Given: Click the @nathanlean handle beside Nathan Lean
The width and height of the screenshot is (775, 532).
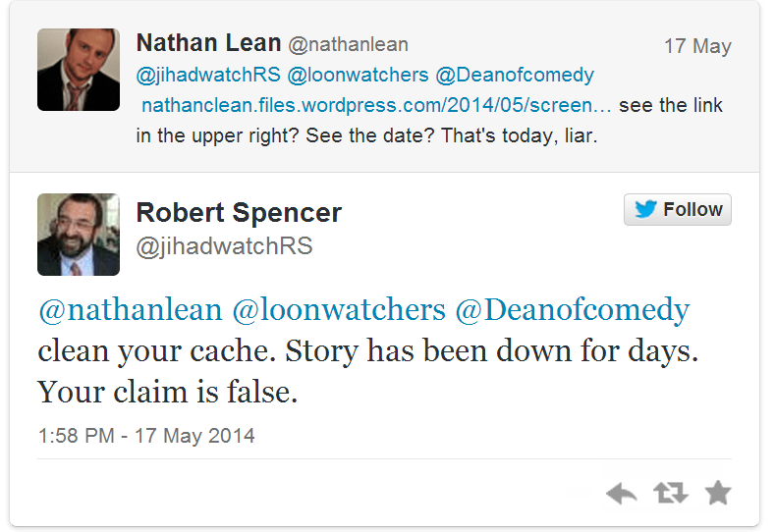Looking at the screenshot, I should coord(348,45).
